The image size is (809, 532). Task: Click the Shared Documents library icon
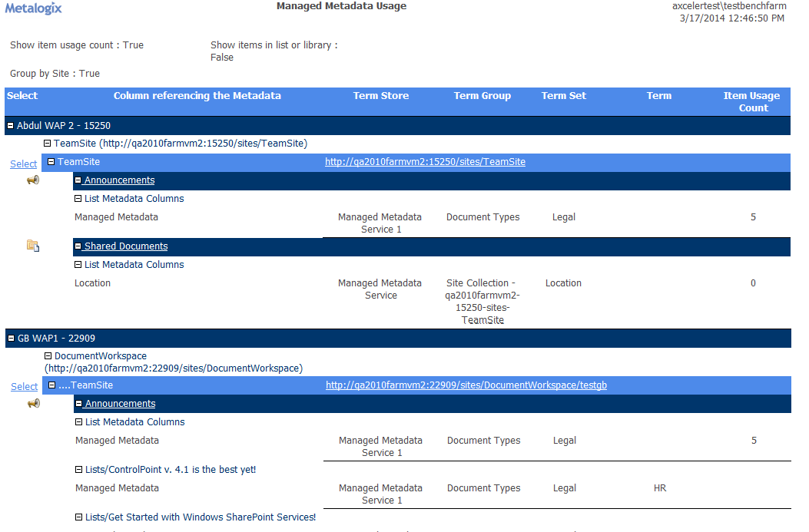click(33, 246)
